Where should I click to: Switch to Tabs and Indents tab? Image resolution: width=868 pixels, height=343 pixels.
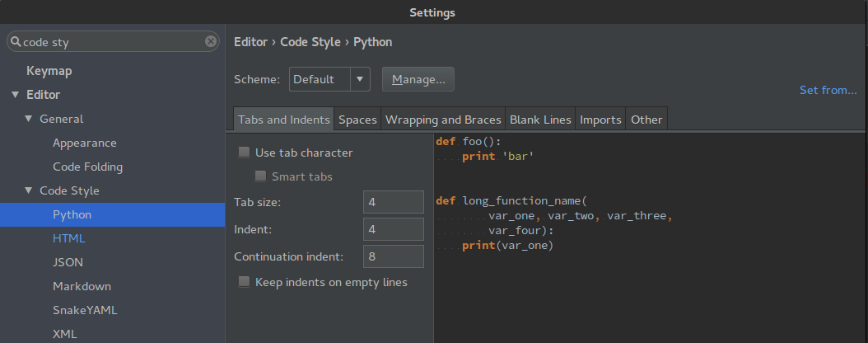click(x=284, y=119)
